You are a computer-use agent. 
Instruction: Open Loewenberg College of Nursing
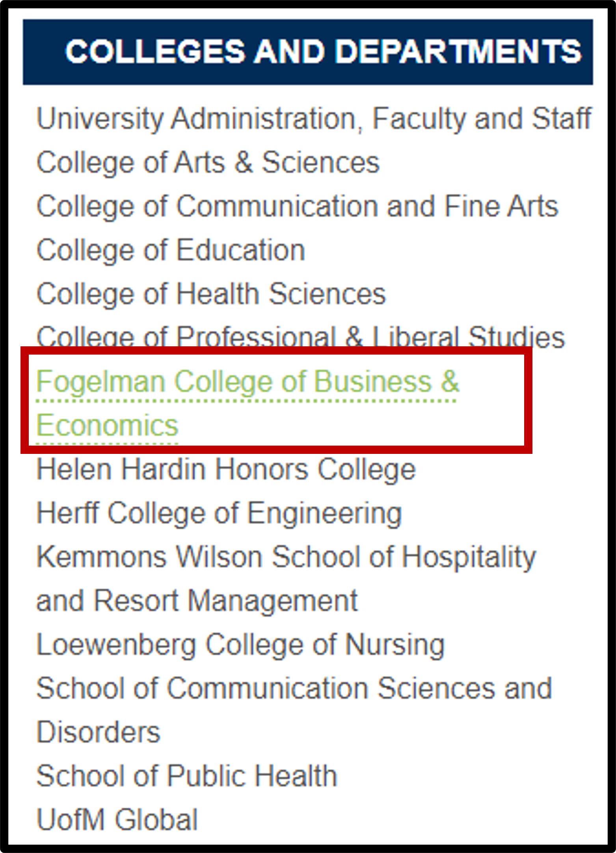240,644
